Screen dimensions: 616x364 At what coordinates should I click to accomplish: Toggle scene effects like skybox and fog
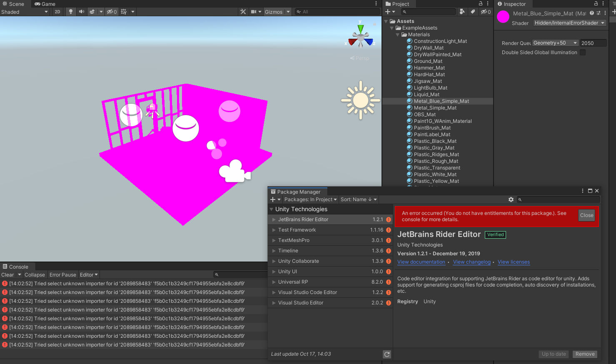click(92, 12)
